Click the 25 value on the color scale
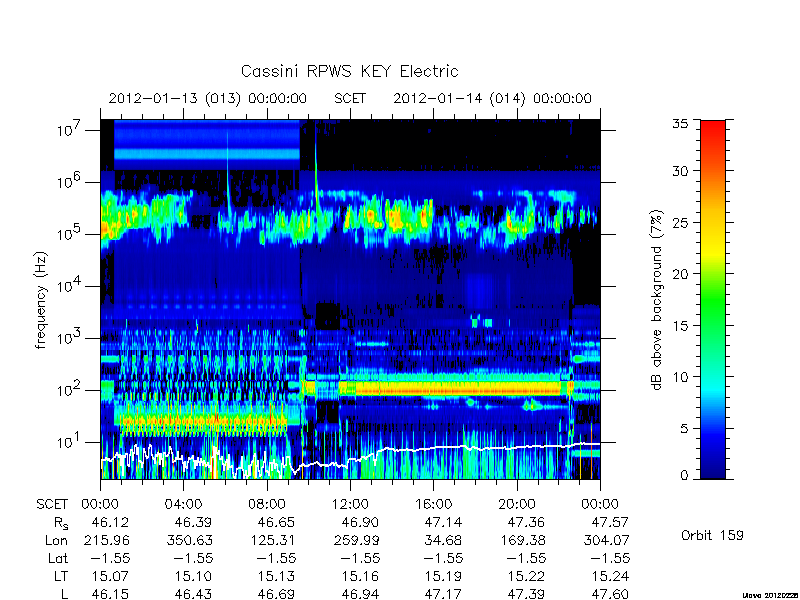 pos(680,223)
